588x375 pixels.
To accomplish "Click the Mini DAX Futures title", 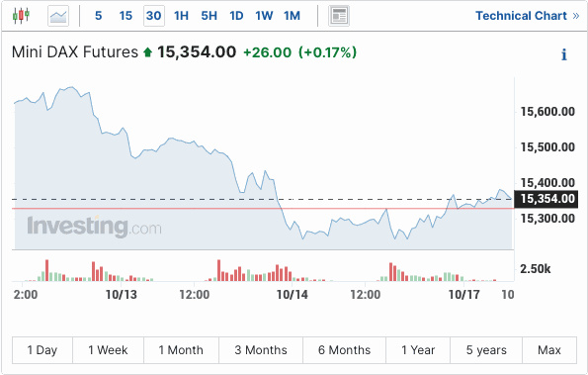I will (x=75, y=52).
